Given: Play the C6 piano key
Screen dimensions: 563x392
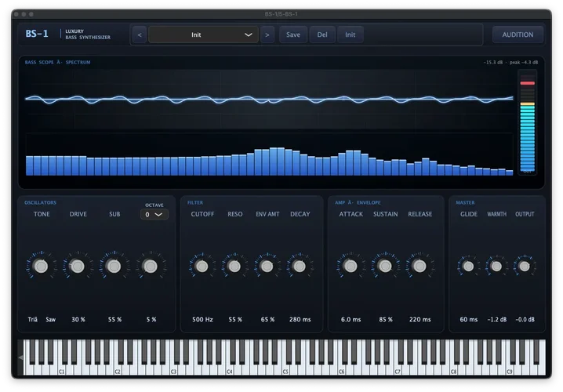Looking at the screenshot, I should (341, 368).
